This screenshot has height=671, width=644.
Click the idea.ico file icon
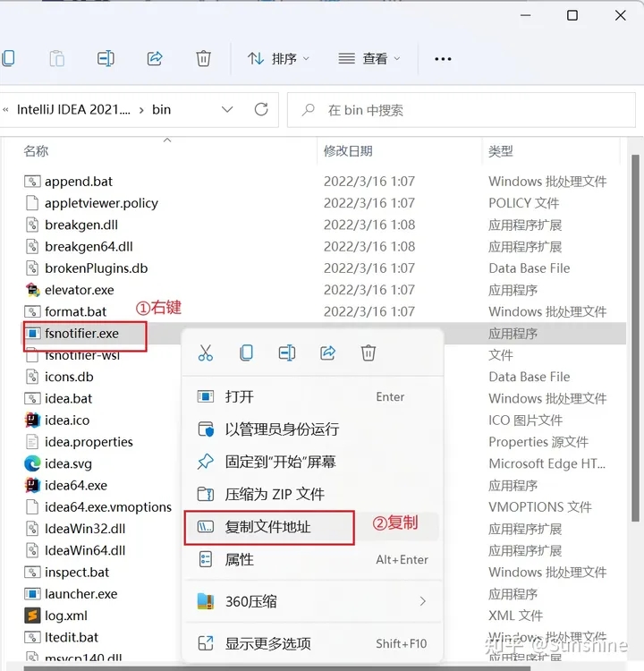tap(32, 420)
